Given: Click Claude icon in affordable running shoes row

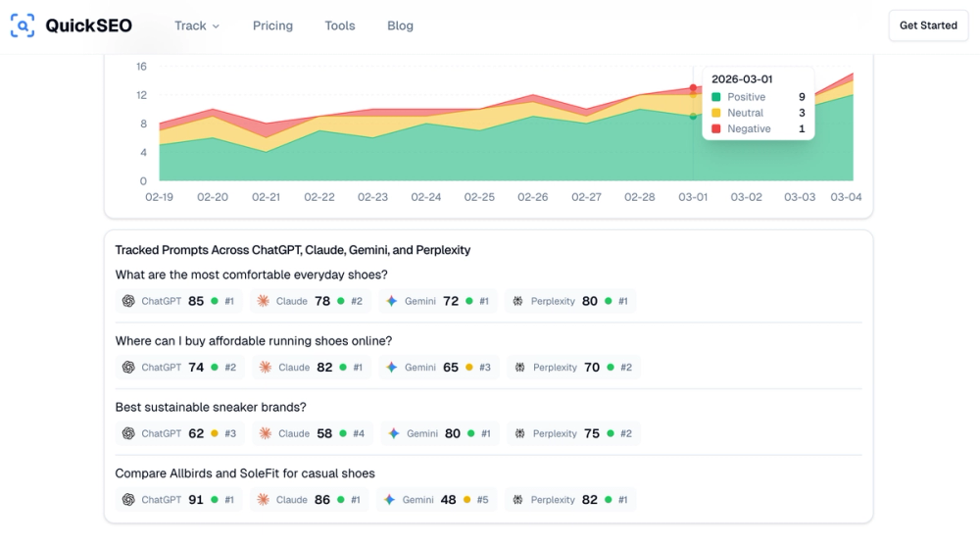Looking at the screenshot, I should point(265,368).
